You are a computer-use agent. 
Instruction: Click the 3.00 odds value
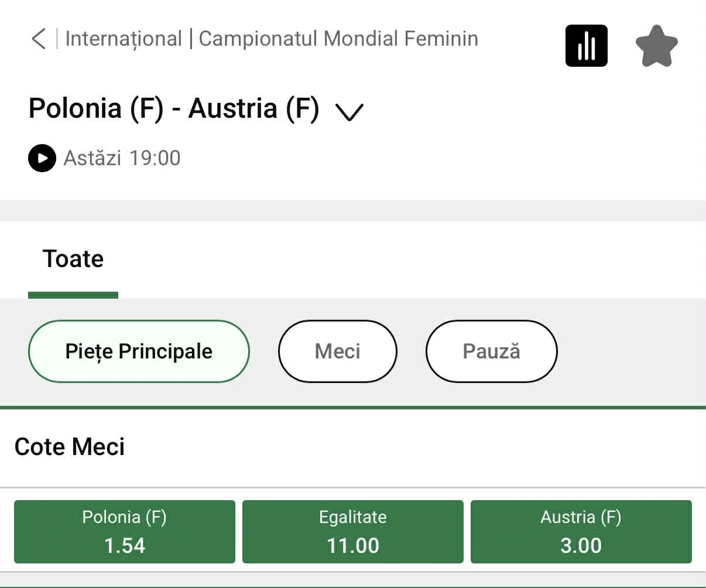coord(581,546)
